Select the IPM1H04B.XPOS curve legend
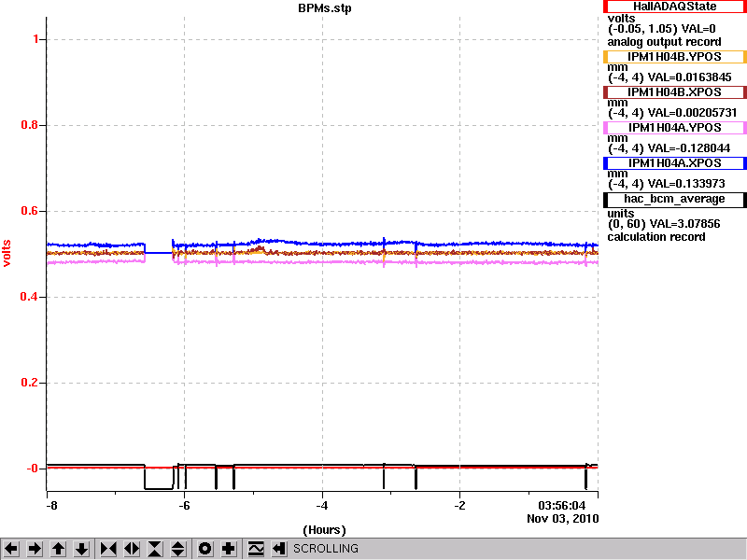This screenshot has height=560, width=747. click(674, 92)
